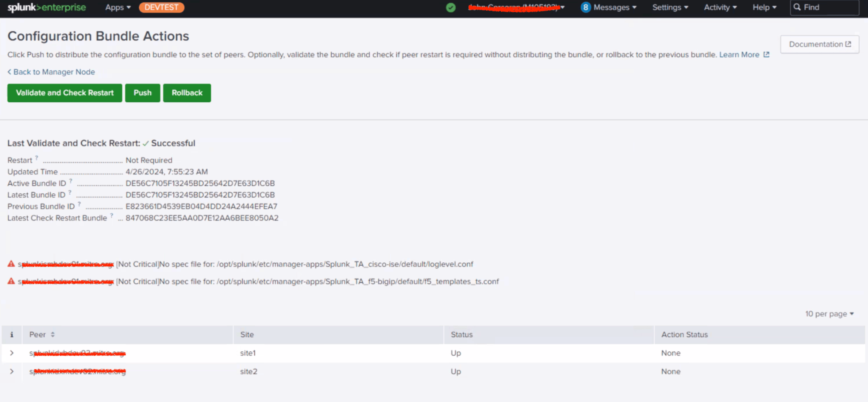Open the Activity menu
Screen dimensions: 868x402
(720, 7)
